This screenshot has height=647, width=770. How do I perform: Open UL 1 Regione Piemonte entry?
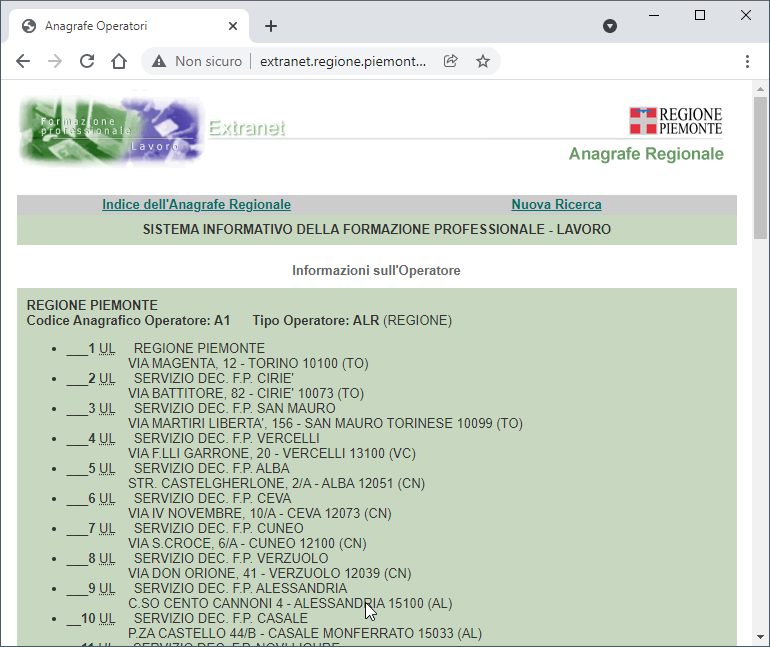[x=106, y=348]
